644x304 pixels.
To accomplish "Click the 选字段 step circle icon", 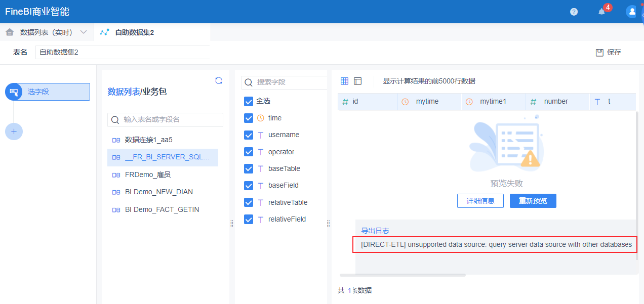I will pos(14,92).
